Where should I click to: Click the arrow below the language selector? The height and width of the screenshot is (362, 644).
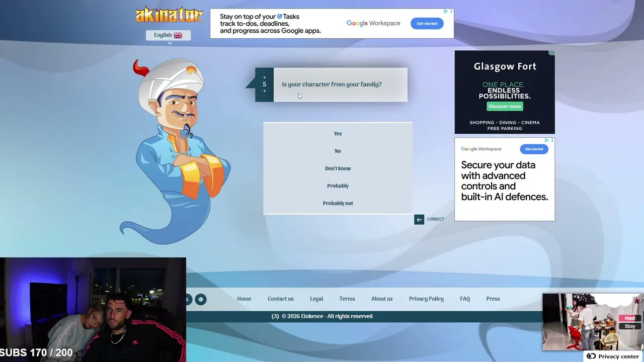click(x=170, y=43)
